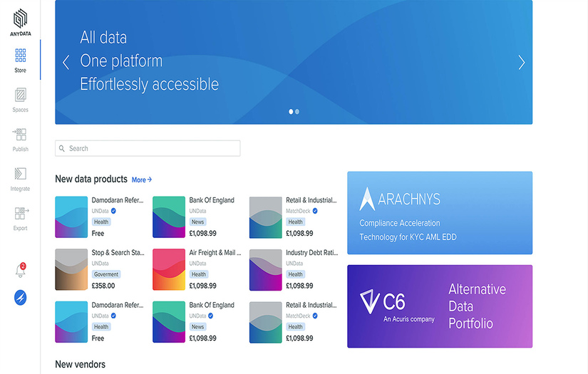Viewport: 588px width, 374px height.
Task: Click UNData vendor under Air Freight & Mail
Action: [x=197, y=264]
